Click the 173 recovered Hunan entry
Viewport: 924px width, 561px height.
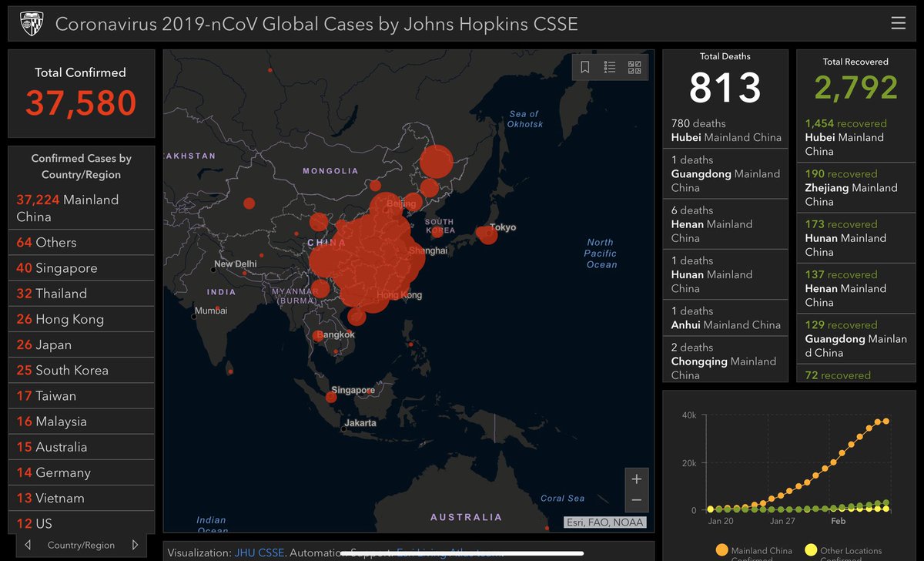855,238
